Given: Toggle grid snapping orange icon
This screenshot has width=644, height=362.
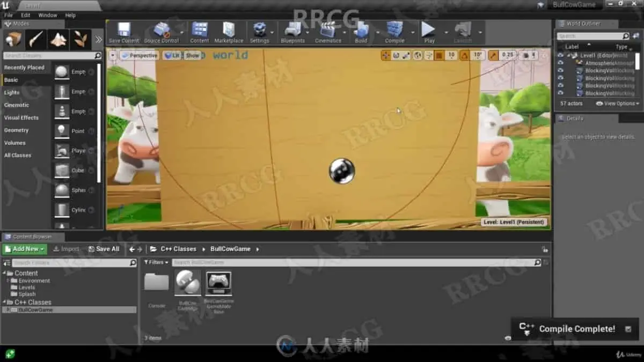Looking at the screenshot, I should pyautogui.click(x=439, y=55).
